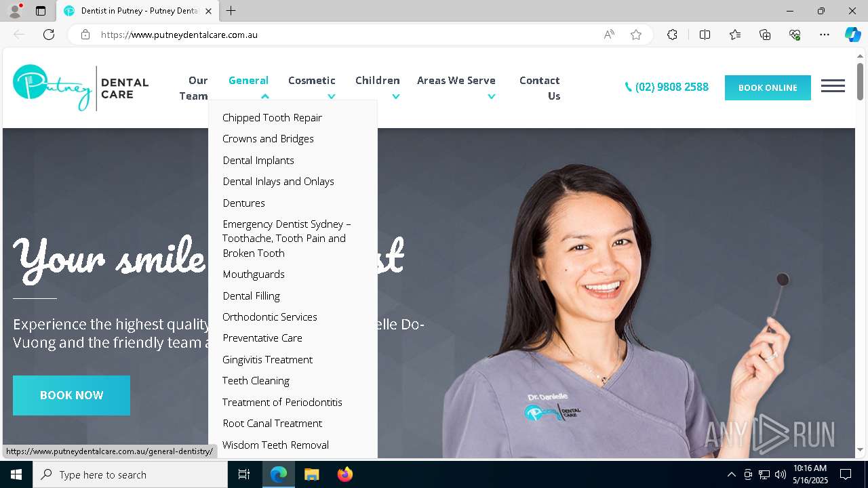Open the Our Team page
Screen dimensions: 868x488
(x=193, y=88)
